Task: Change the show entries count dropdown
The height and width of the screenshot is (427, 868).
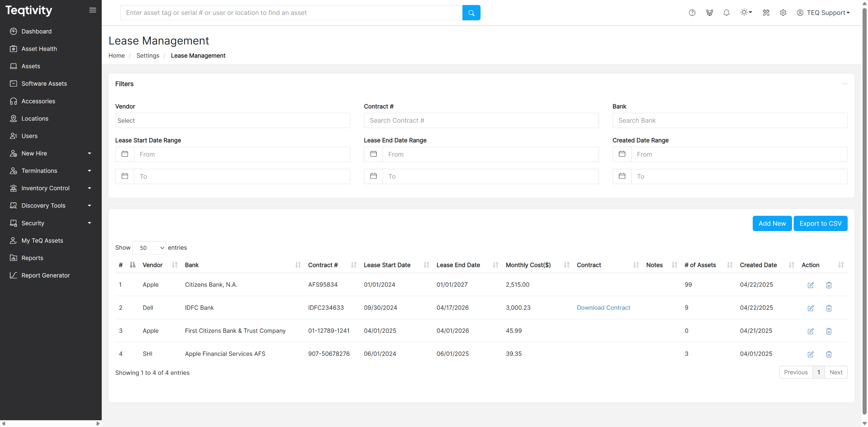Action: 149,248
